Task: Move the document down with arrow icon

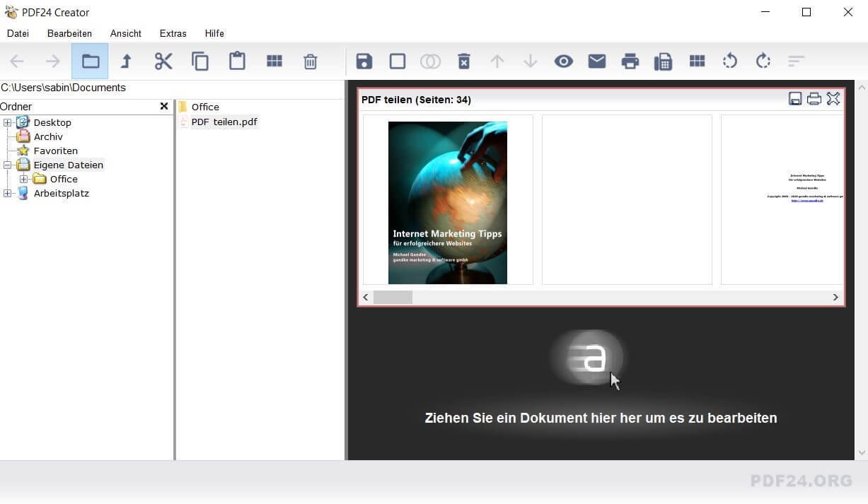Action: (x=531, y=61)
